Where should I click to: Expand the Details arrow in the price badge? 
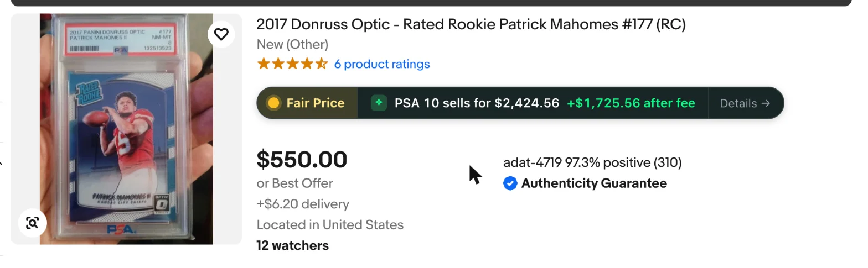click(x=745, y=103)
